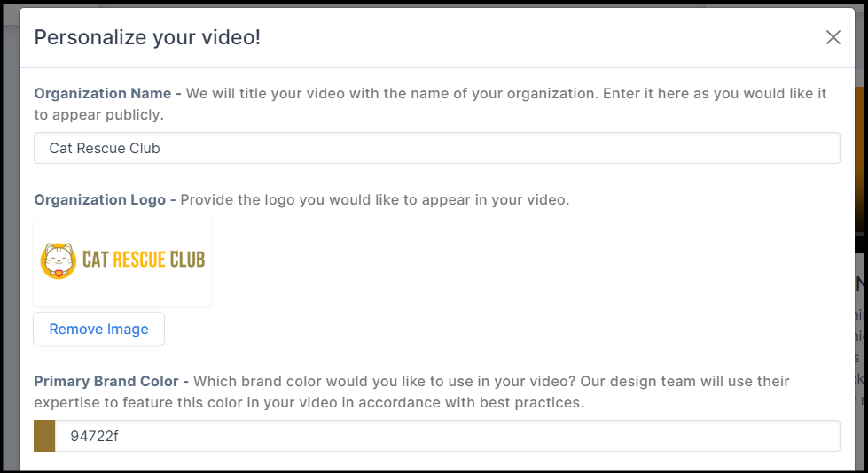Click the "Personalize your video!" heading
The image size is (868, 473).
(147, 37)
